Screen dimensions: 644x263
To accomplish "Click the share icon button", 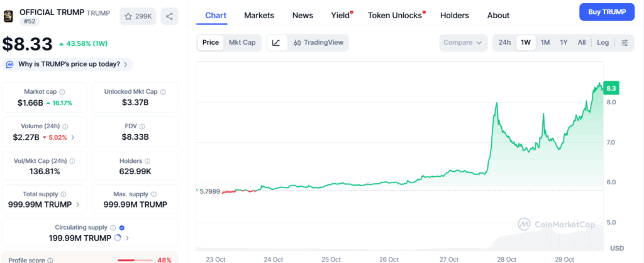I will [169, 16].
